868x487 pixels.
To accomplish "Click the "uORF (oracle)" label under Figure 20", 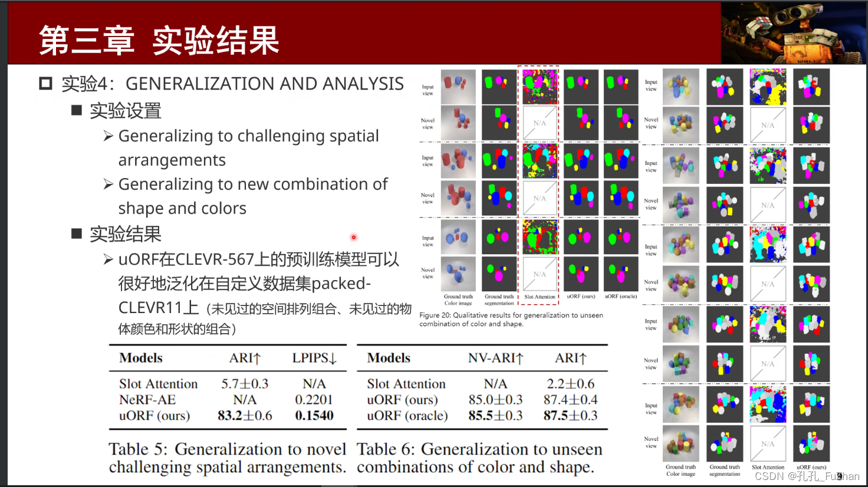I will (x=621, y=297).
